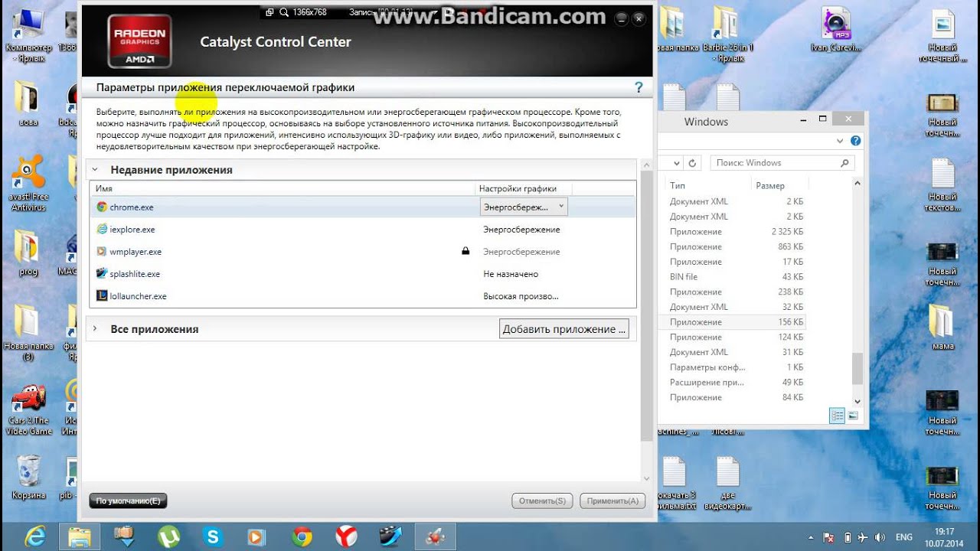Select Высокая произво... value for lollauncher.exe
Viewport: 980px width, 551px height.
click(x=521, y=295)
